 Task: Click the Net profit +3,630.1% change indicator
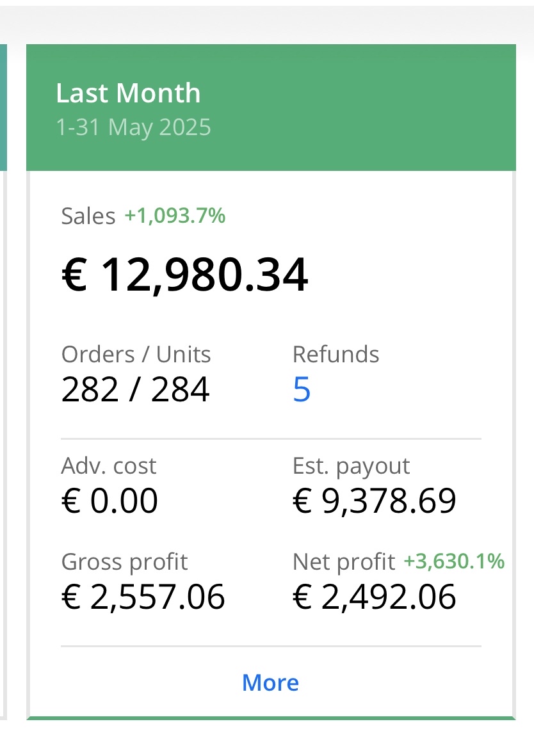coord(454,561)
